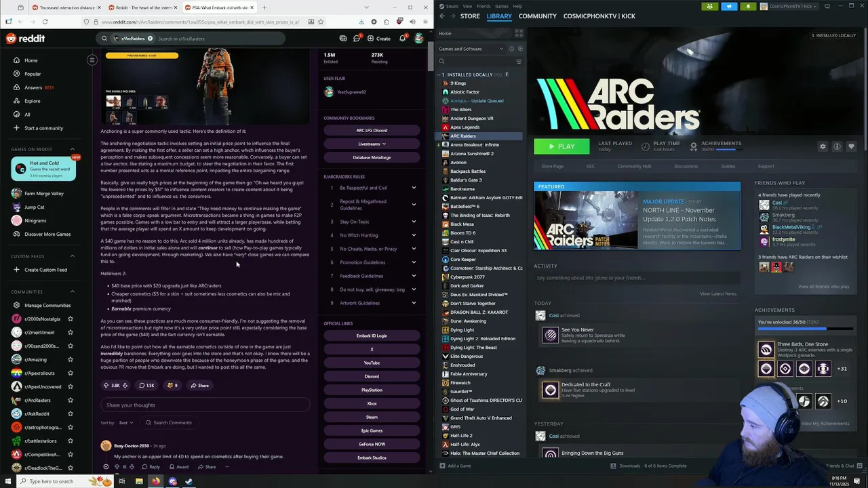This screenshot has height=488, width=868.
Task: Favorite r/2meirl4meirl community star
Action: [x=70, y=333]
